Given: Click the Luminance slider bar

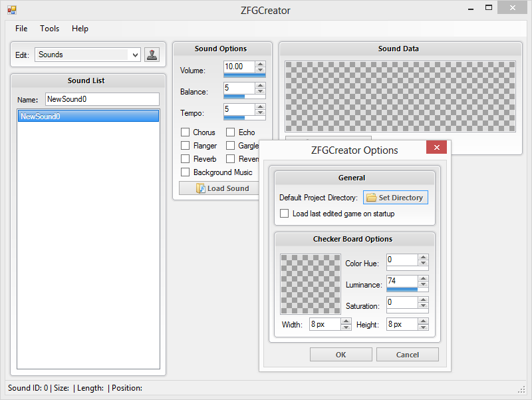Looking at the screenshot, I should [408, 290].
